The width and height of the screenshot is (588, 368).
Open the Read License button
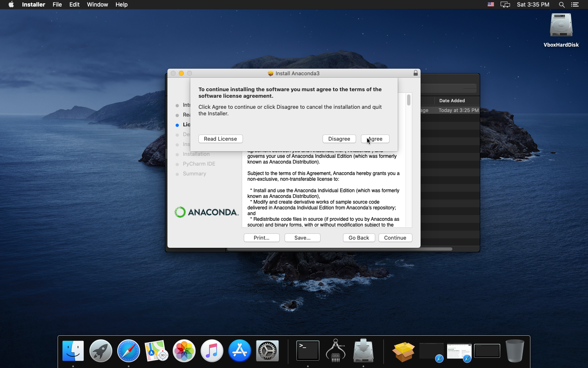coord(220,139)
